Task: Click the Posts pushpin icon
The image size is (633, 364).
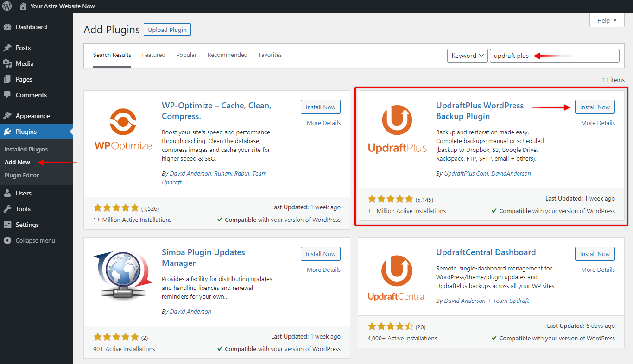Action: click(x=7, y=48)
